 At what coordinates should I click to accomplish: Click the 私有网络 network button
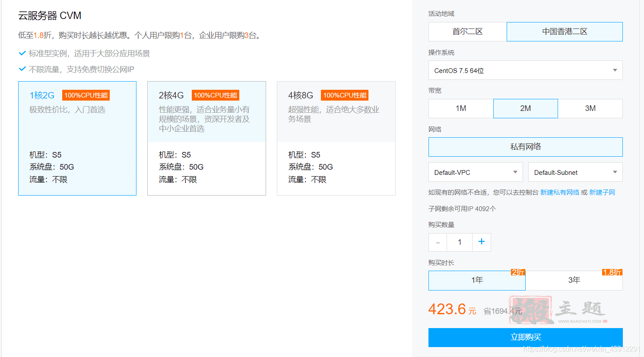(525, 147)
